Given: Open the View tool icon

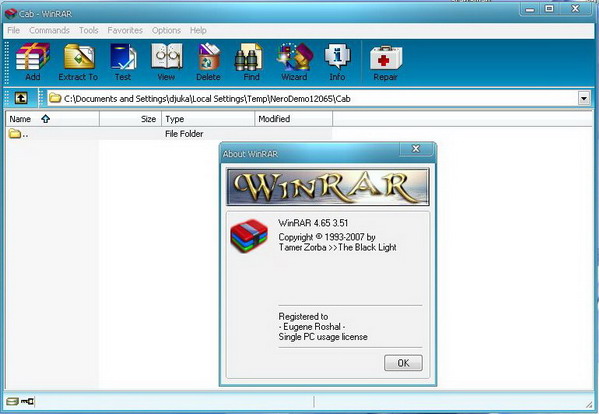Looking at the screenshot, I should (x=167, y=62).
